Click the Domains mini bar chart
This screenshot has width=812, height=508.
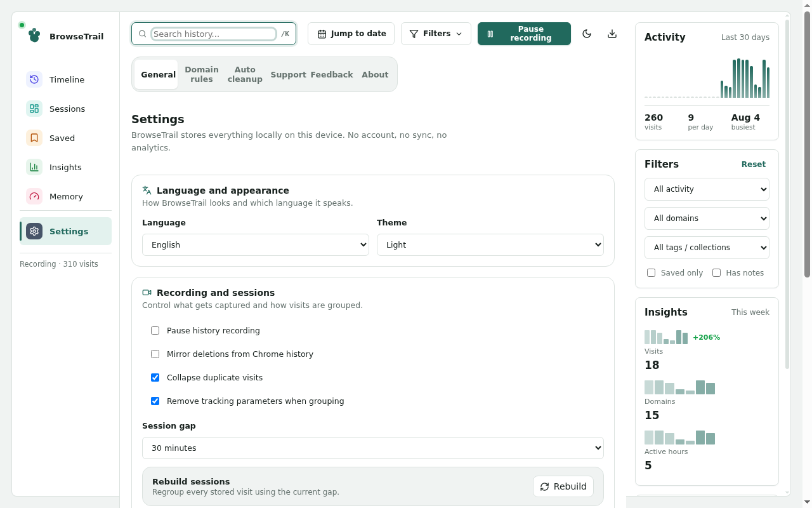point(679,387)
